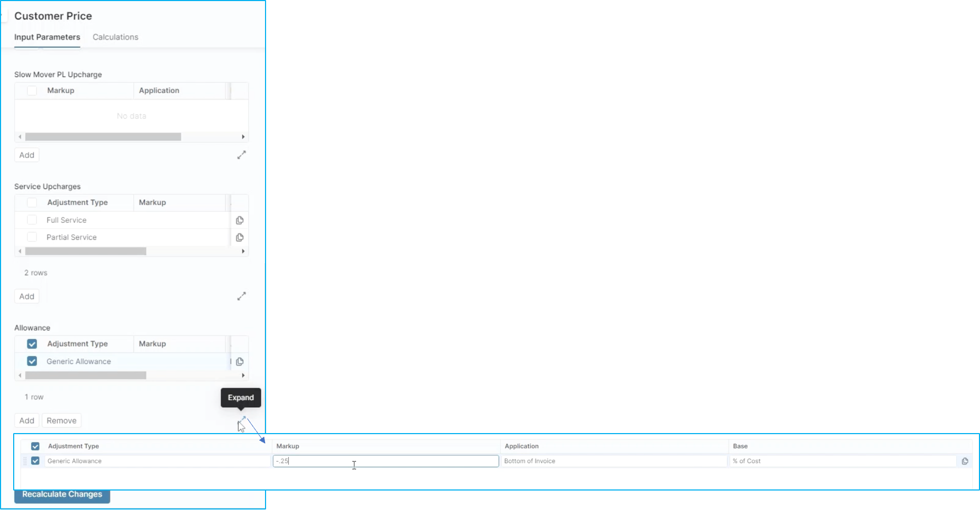Image resolution: width=980 pixels, height=510 pixels.
Task: Toggle the Service Upcharges header checkbox
Action: coord(32,202)
